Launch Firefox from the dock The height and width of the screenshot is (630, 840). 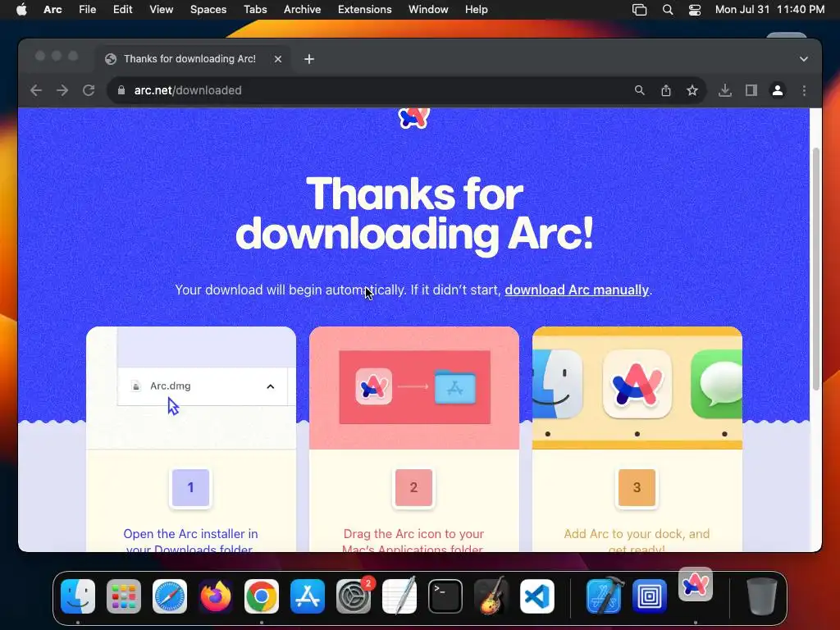(x=216, y=596)
